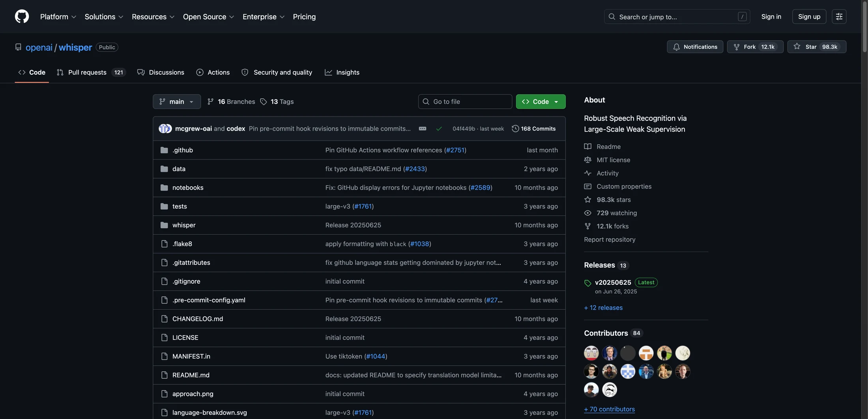
Task: Open the v20250625 release link
Action: (x=613, y=282)
